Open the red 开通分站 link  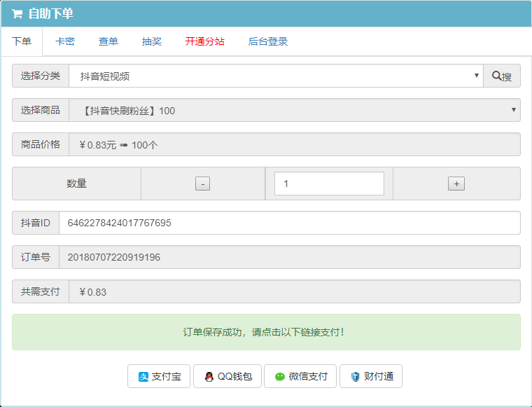click(x=204, y=41)
